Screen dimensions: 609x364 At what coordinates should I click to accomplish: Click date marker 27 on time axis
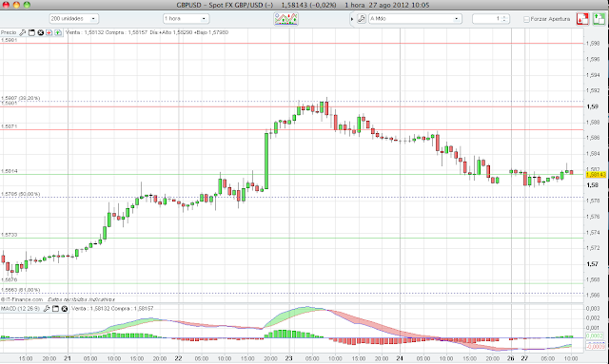[524, 358]
